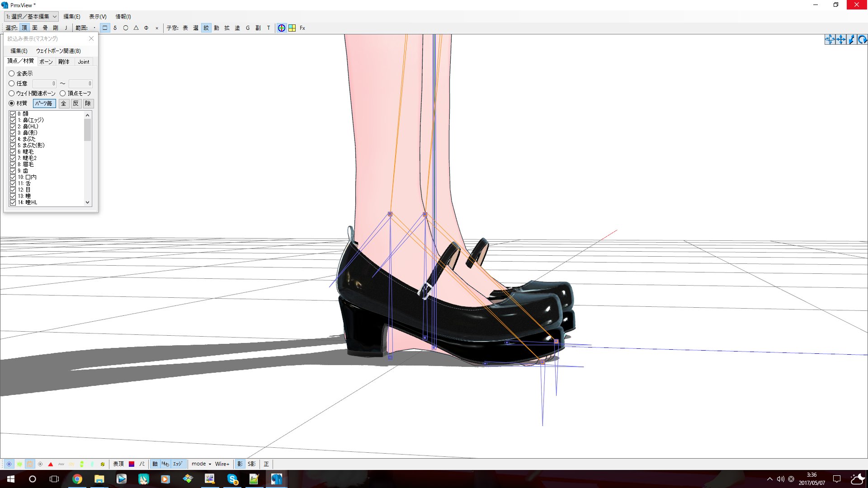Open the T sub-window
Viewport: 868px width, 488px height.
(x=269, y=28)
